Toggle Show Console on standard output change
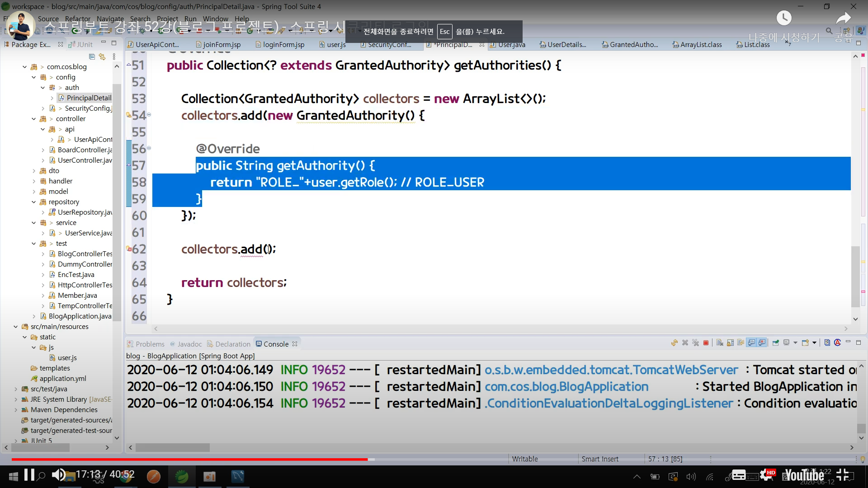Screen dimensions: 868x488 [751, 343]
